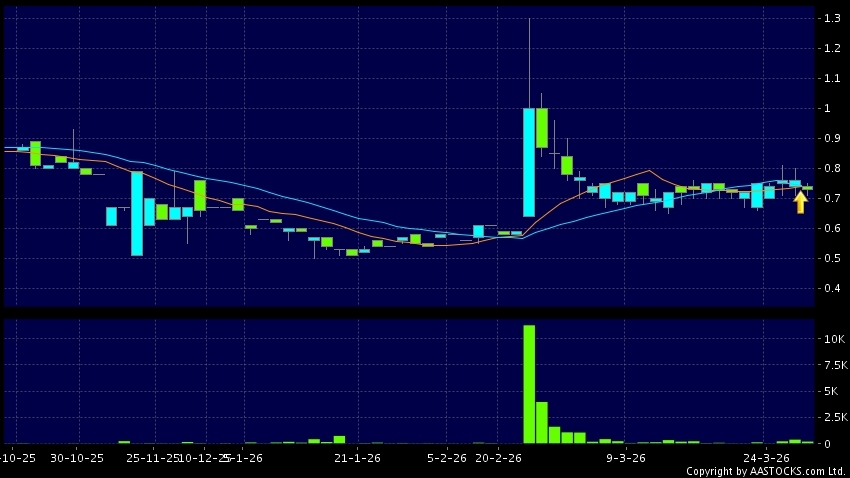Click the orange moving average peak near 9-3-26
Screen dimensions: 850x478
(x=649, y=171)
